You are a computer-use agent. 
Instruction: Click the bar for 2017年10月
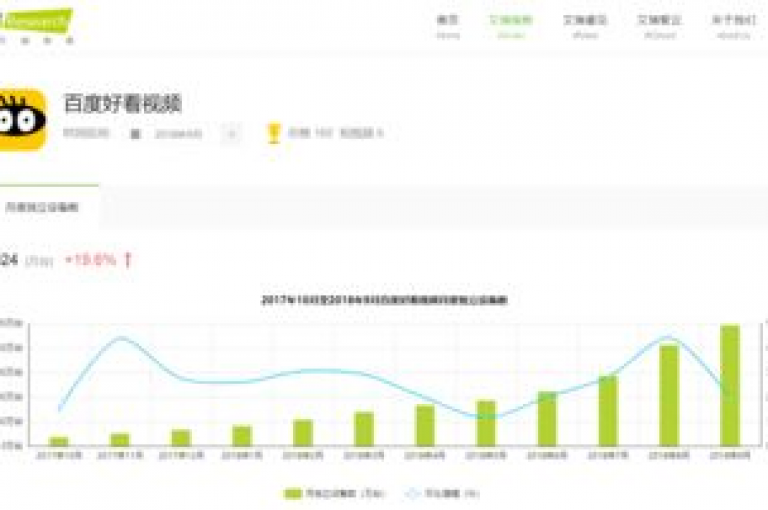pyautogui.click(x=59, y=441)
